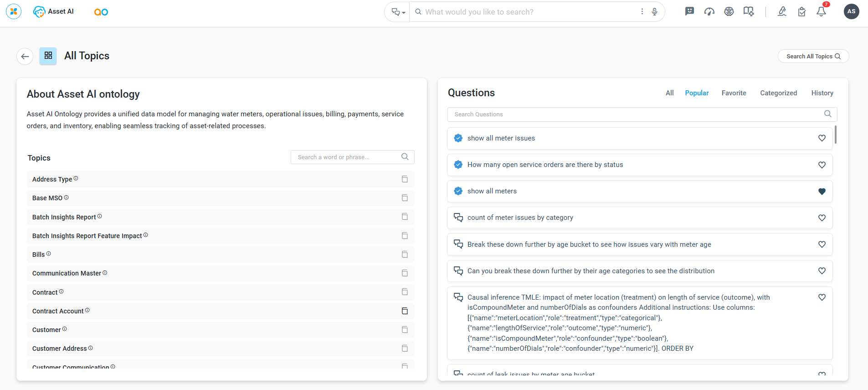868x390 pixels.
Task: Focus the main 'What would you like to search' box
Action: [x=529, y=12]
